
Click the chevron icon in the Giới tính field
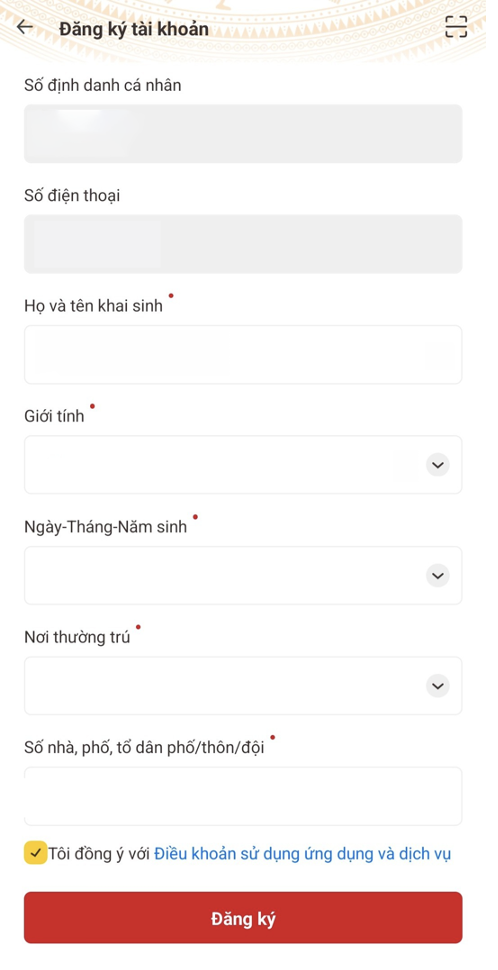click(438, 465)
